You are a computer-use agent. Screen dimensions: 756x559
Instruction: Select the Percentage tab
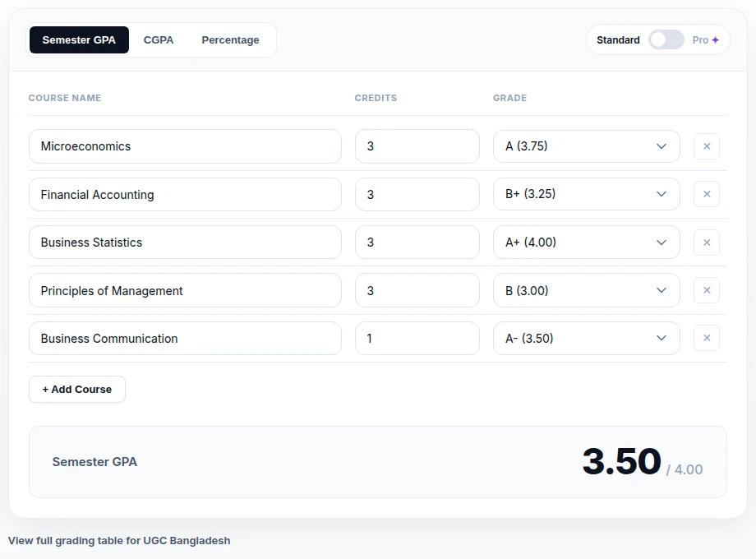230,40
